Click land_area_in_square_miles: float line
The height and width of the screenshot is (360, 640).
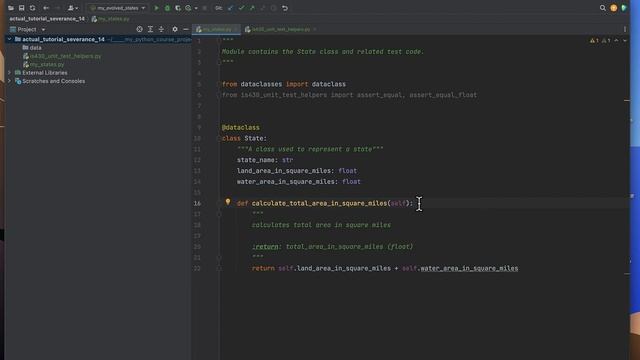297,171
